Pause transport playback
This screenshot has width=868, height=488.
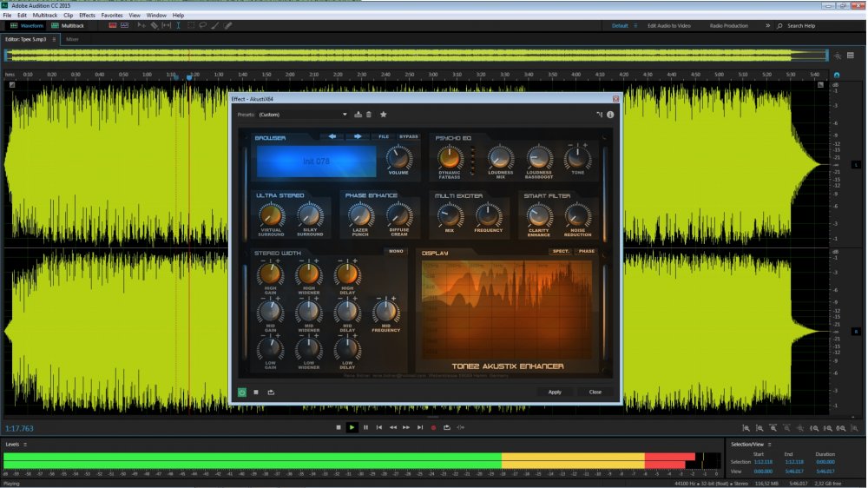pyautogui.click(x=365, y=427)
